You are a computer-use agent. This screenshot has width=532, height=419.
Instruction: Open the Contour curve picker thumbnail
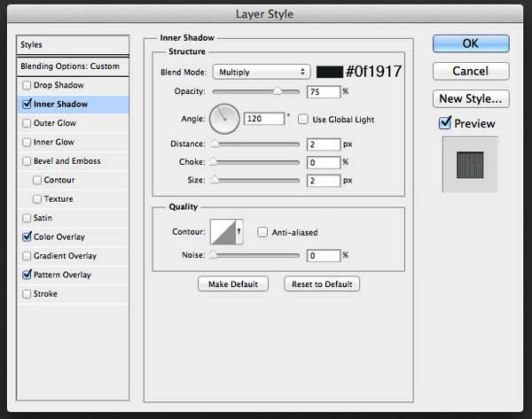click(x=223, y=232)
